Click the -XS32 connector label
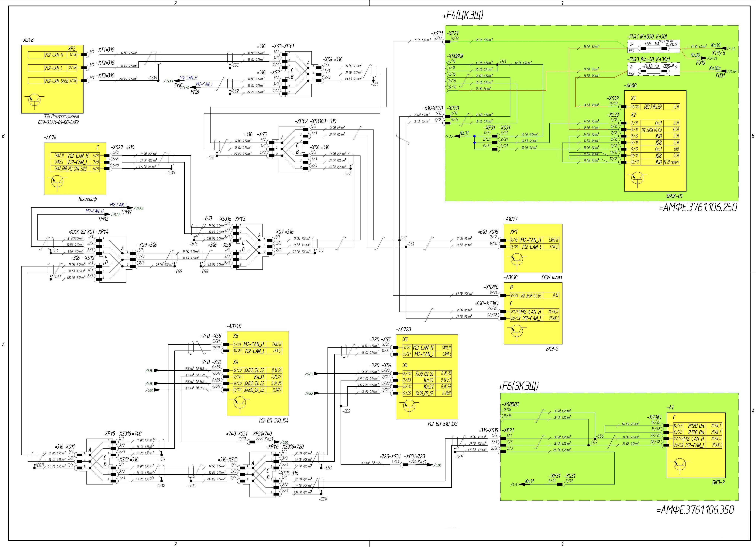756x548 pixels. click(613, 98)
